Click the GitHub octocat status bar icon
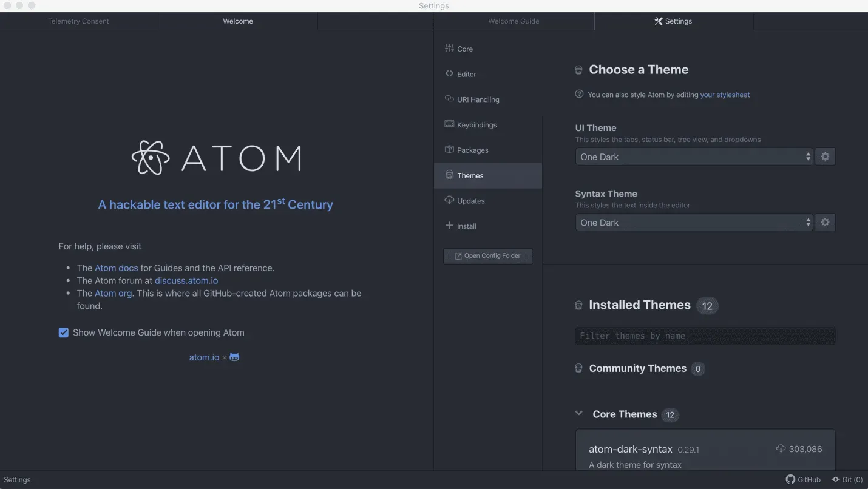 pos(790,479)
